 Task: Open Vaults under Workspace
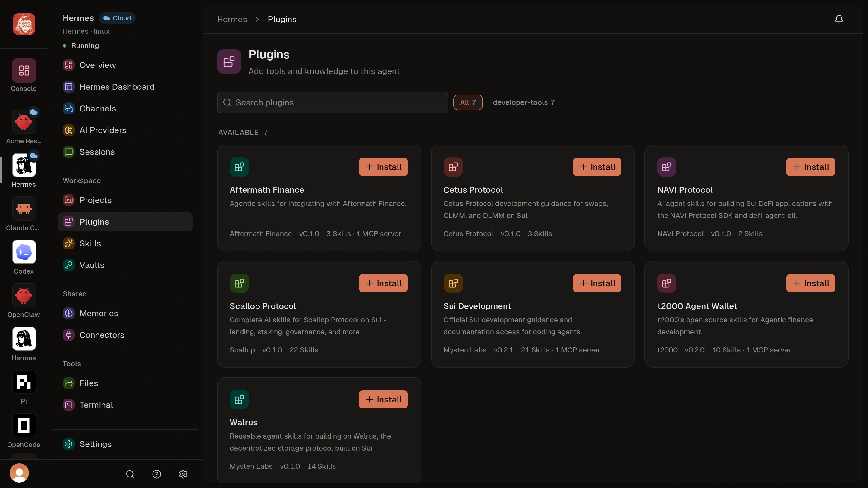click(125, 265)
